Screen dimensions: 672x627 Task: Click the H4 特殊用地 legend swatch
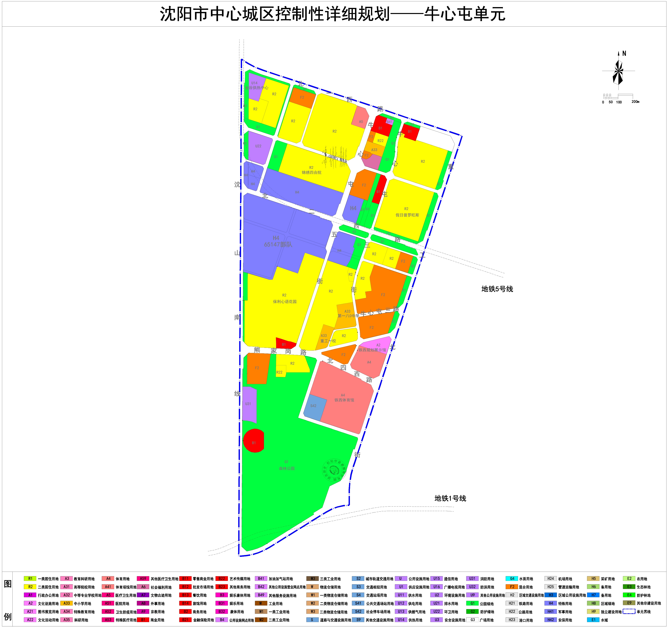click(551, 603)
